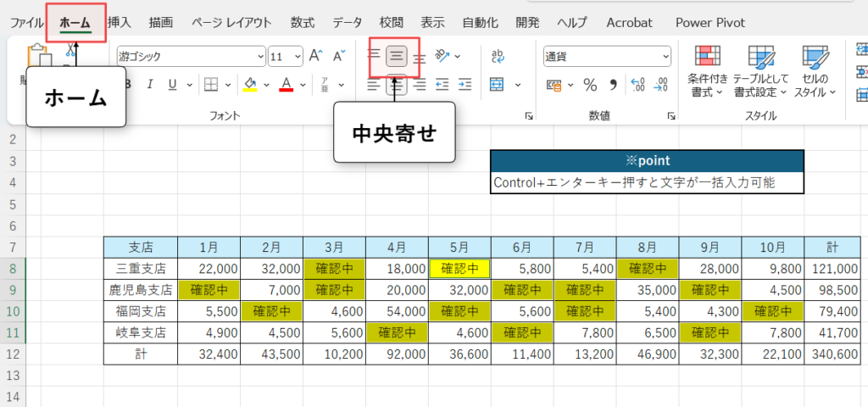Click the Increase Font Size icon
The width and height of the screenshot is (868, 407).
pos(316,57)
